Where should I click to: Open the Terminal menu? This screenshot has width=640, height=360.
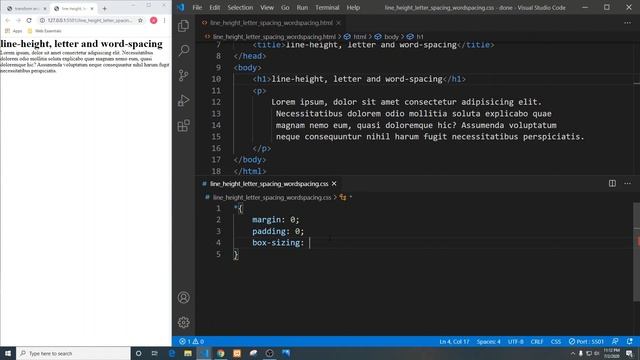click(327, 7)
